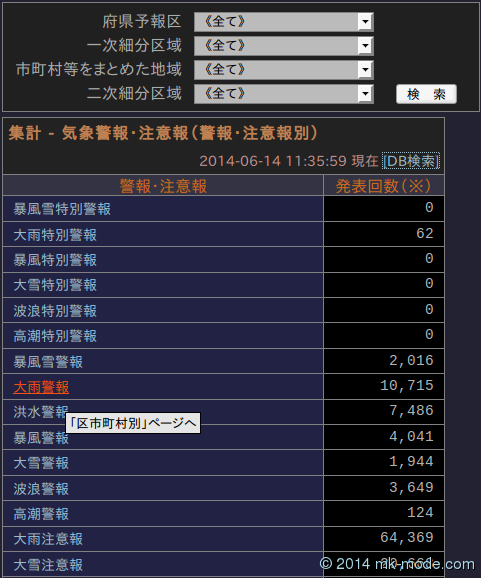Select the 大雪特別警報 row label
This screenshot has width=481, height=578.
tap(55, 285)
